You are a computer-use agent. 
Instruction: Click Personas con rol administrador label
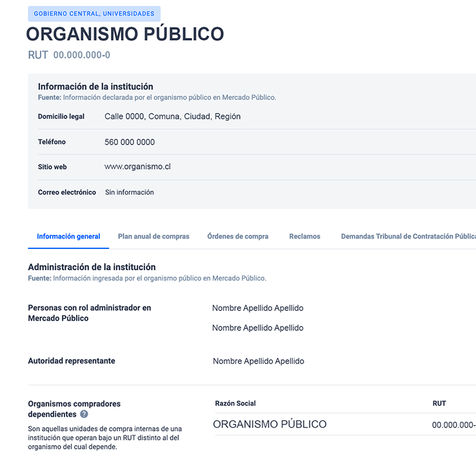(90, 313)
